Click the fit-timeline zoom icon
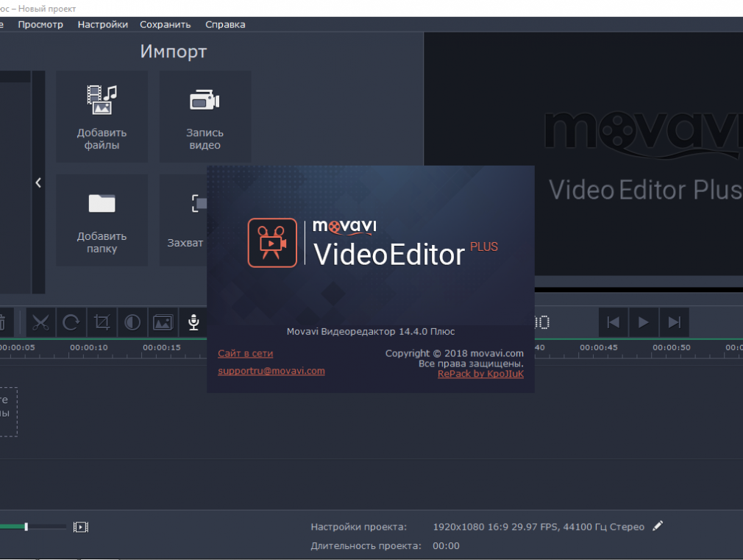The image size is (743, 560). pyautogui.click(x=81, y=527)
